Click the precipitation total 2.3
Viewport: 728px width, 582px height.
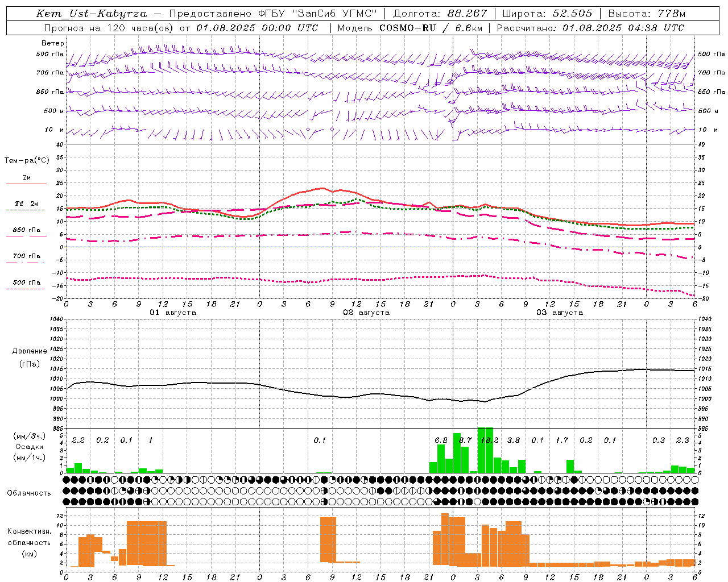(x=682, y=440)
